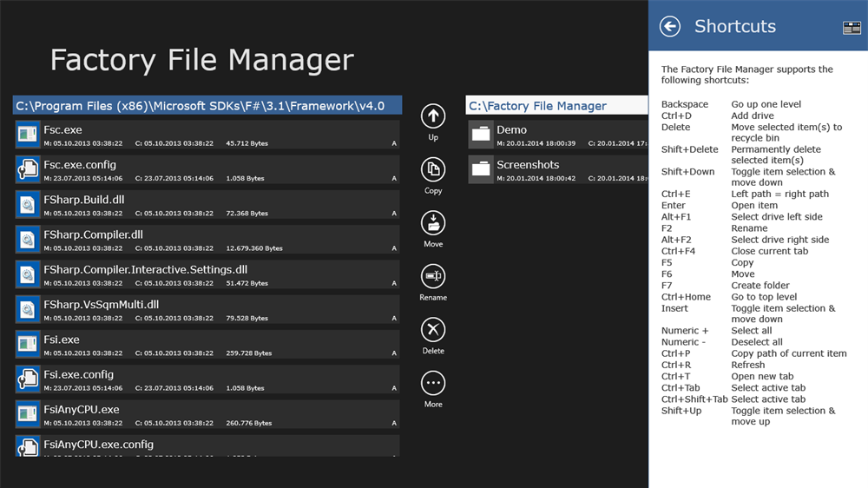This screenshot has width=868, height=488.
Task: Select the FsiAnyCPU.exe file entry
Action: (x=208, y=414)
